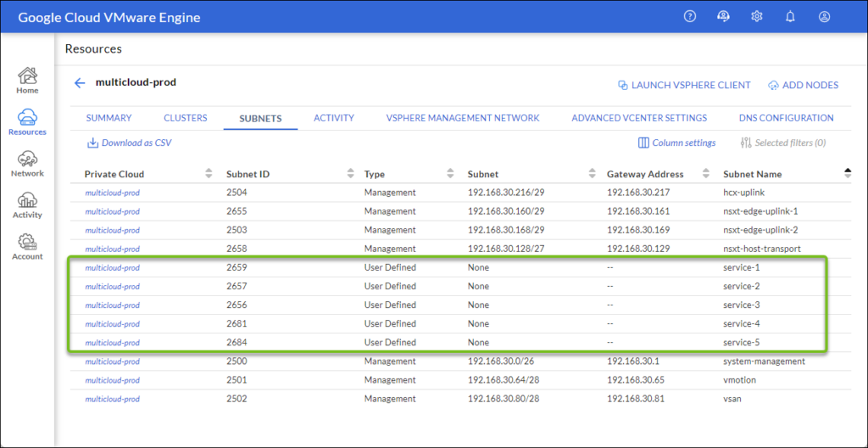Sort by Subnet column arrows

pyautogui.click(x=593, y=174)
